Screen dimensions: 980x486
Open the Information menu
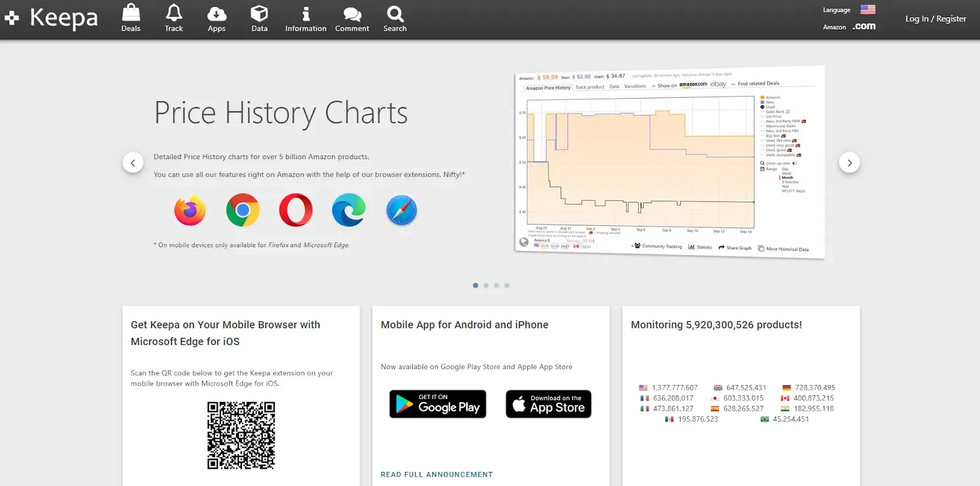[x=306, y=18]
